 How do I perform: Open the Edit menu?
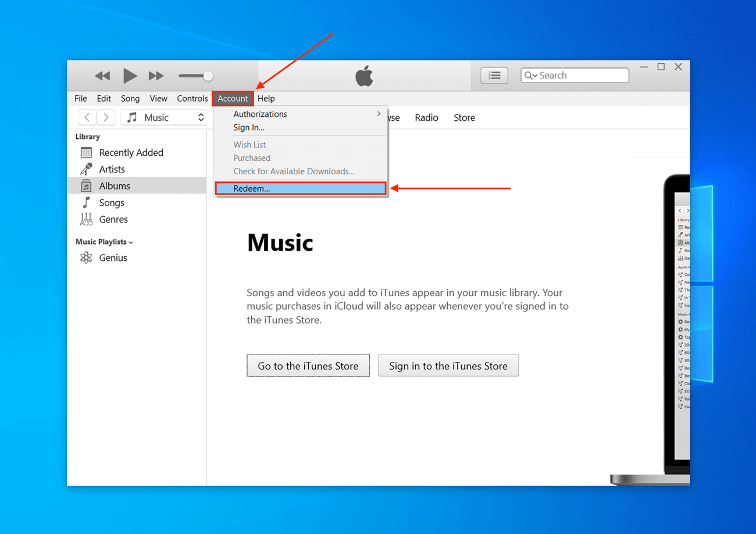pyautogui.click(x=104, y=98)
